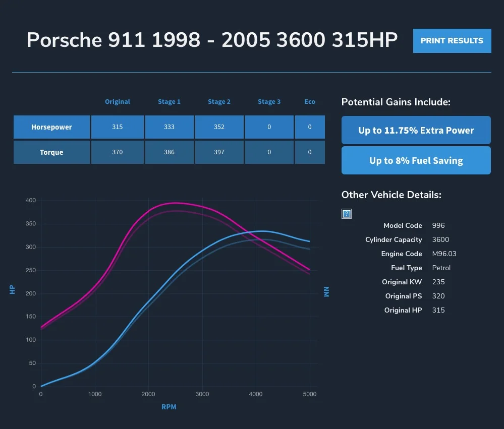
Task: Click the question mark image placeholder icon
Action: 347,214
